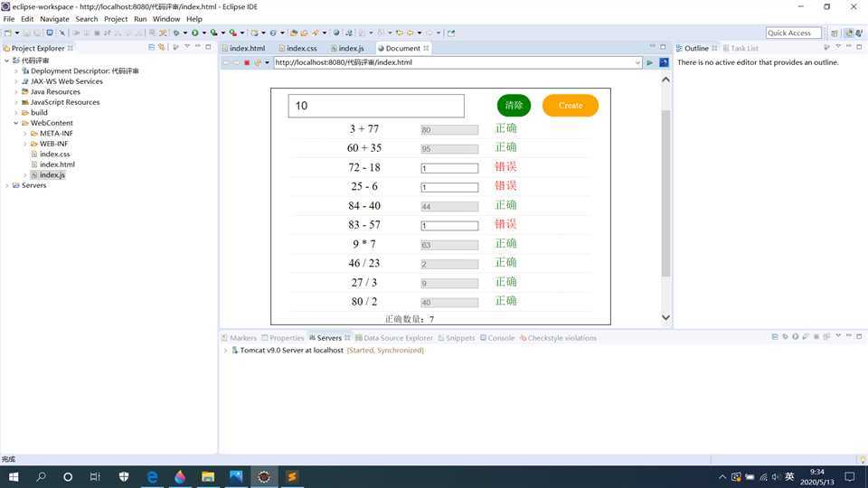Open the URL address bar dropdown

637,62
